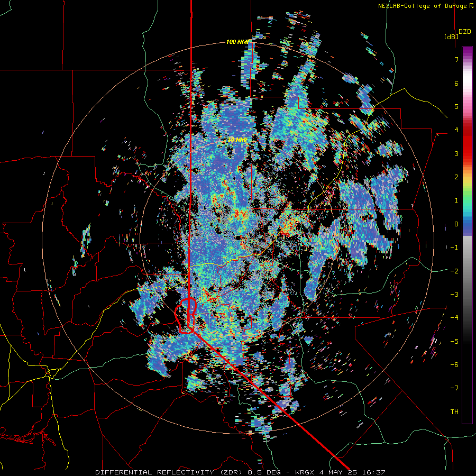Viewport: 476px width, 476px height.
Task: Click the 100 NMI range ring label
Action: (x=237, y=42)
